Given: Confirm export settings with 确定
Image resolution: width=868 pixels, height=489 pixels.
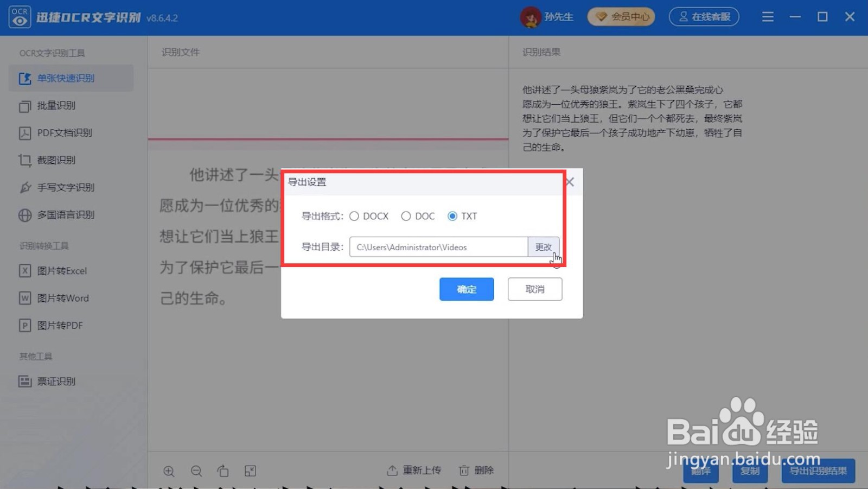Looking at the screenshot, I should click(x=466, y=289).
